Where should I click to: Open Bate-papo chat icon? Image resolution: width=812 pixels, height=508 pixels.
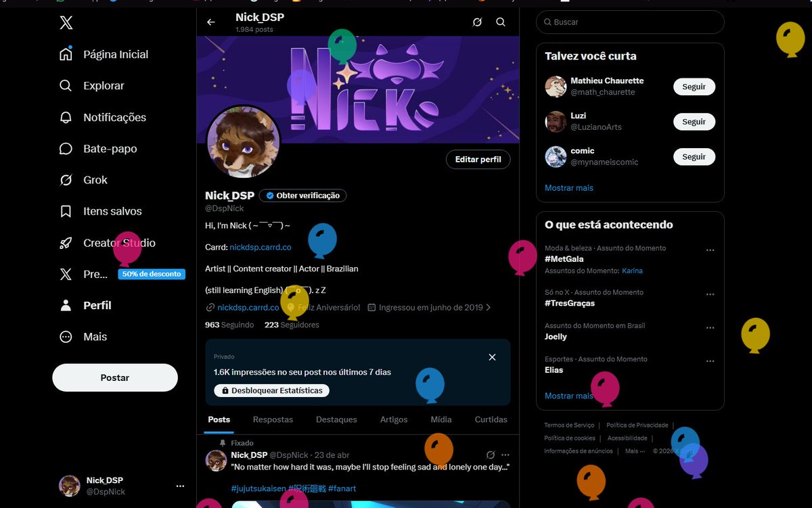(66, 149)
